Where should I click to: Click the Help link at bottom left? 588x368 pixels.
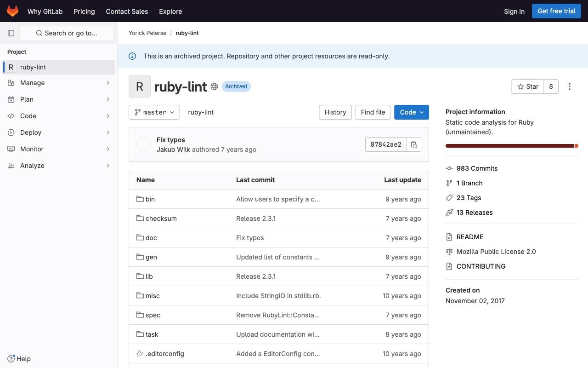19,359
